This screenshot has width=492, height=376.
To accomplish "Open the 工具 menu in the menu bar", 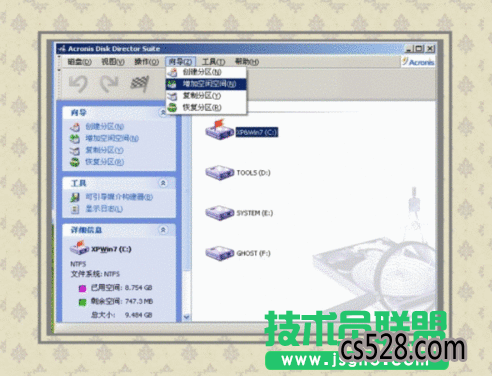I will [x=213, y=62].
